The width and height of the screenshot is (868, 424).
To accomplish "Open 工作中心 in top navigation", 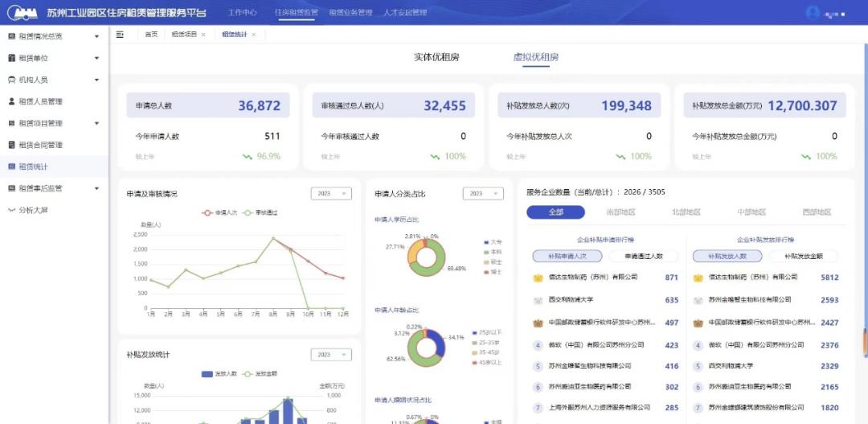I will [x=242, y=13].
